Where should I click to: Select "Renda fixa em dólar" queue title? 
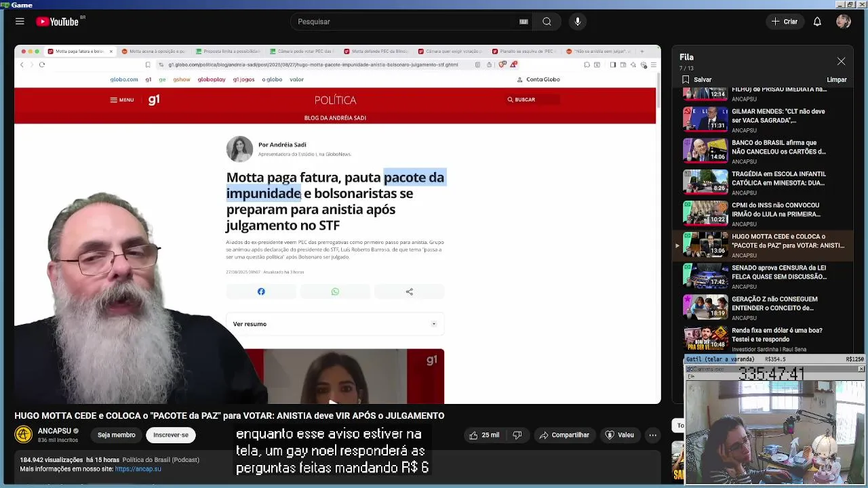(777, 334)
